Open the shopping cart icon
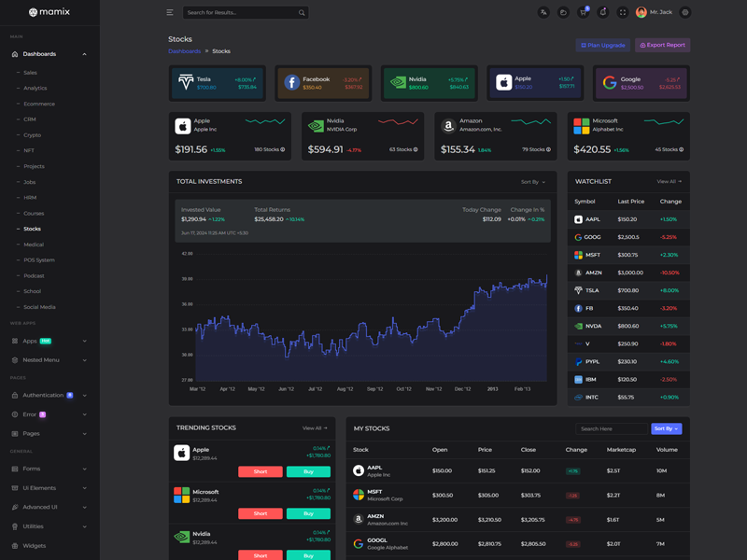Image resolution: width=747 pixels, height=560 pixels. click(x=583, y=12)
